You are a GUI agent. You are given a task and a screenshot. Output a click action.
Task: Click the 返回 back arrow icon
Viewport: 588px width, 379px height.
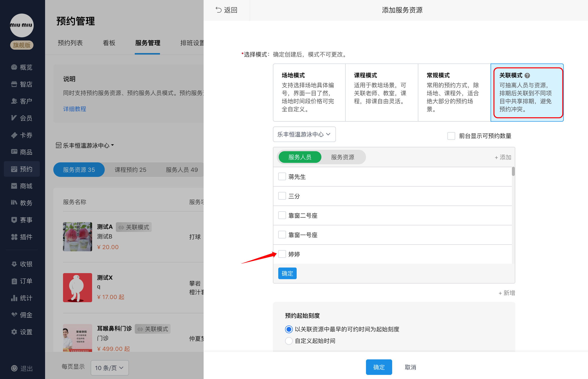tap(218, 10)
